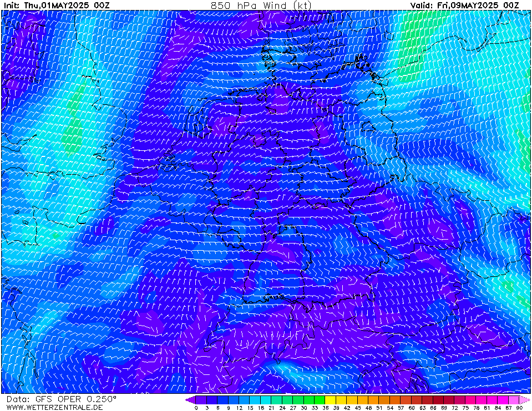Image resolution: width=532 pixels, height=411 pixels.
Task: Click the legend swatch between 42 and 45
Action: point(352,400)
